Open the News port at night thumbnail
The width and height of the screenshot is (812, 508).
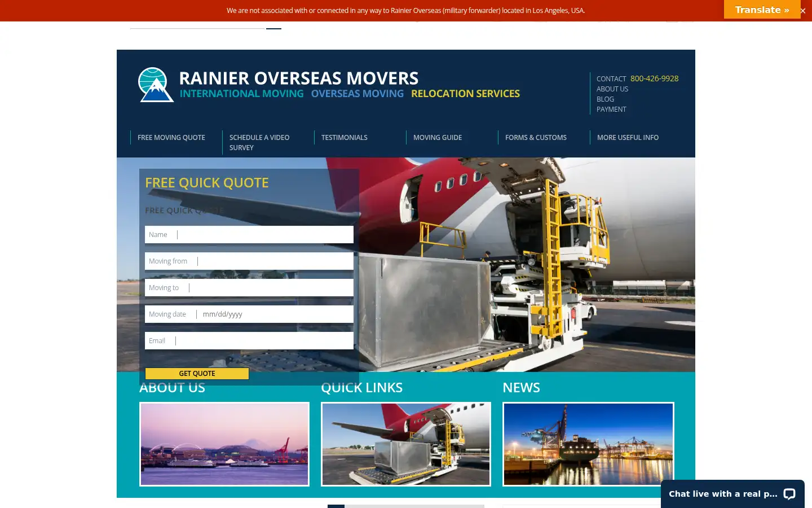pos(588,444)
